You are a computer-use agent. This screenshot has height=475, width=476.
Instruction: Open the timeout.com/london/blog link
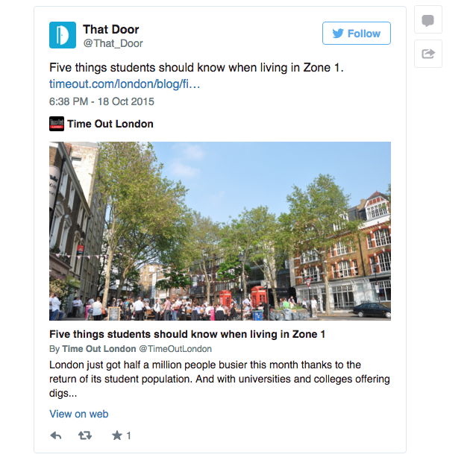point(125,84)
